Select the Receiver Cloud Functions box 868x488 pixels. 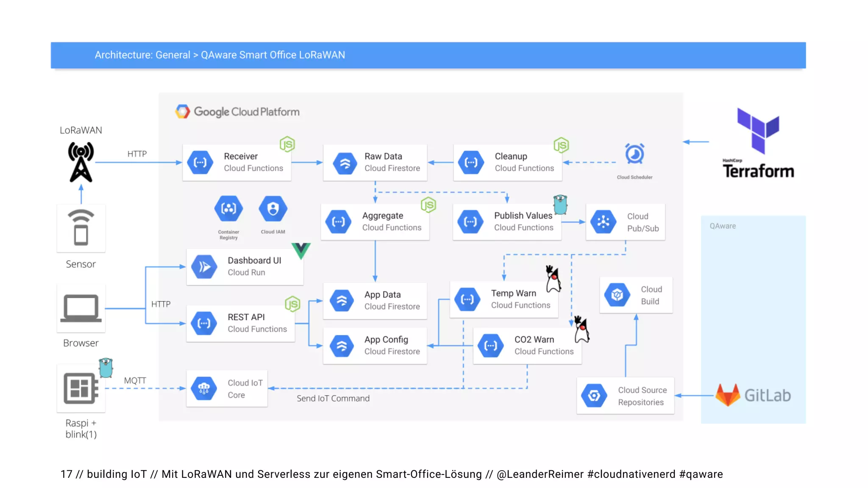(237, 163)
